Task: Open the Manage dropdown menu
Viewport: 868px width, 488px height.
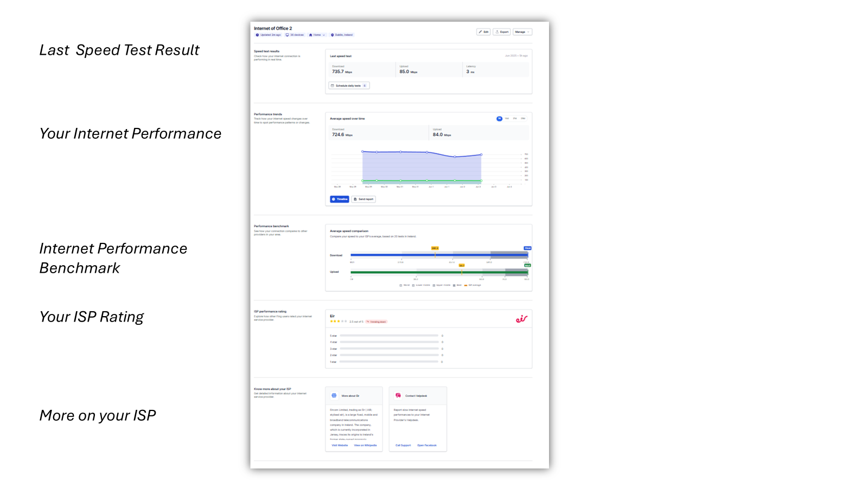Action: (522, 32)
